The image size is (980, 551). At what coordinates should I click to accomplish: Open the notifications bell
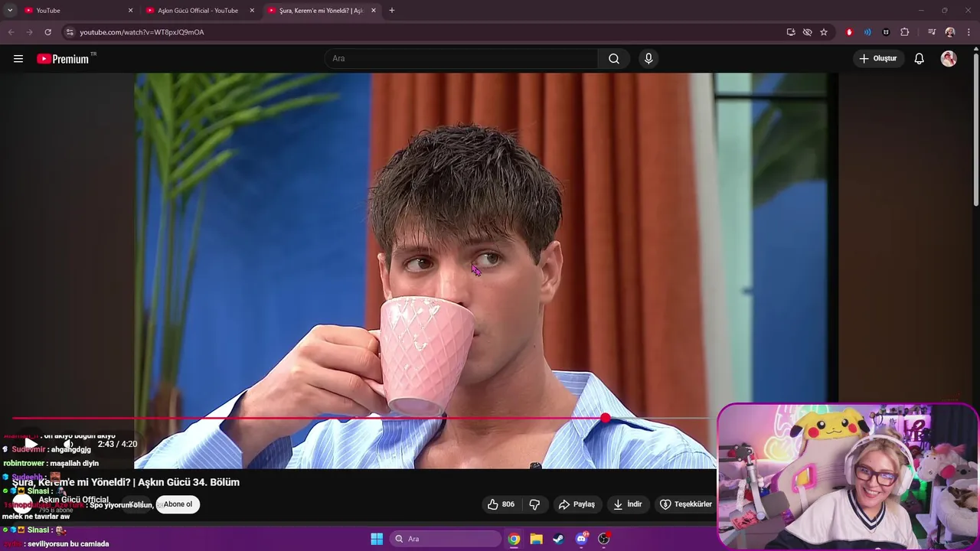coord(920,59)
